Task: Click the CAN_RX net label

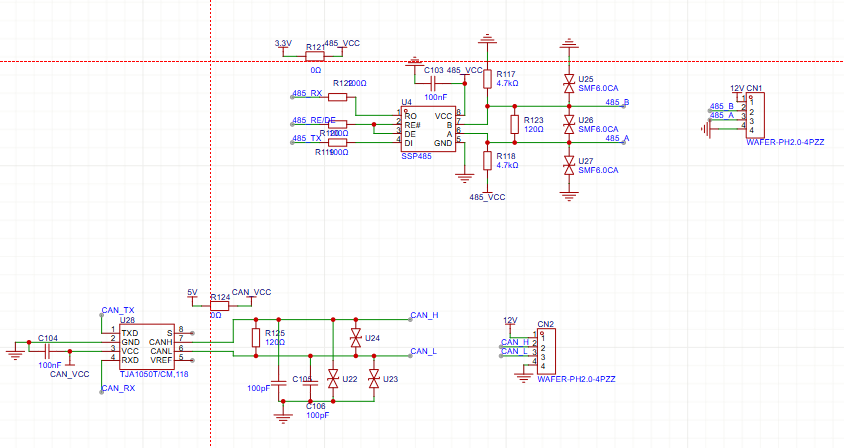Action: [118, 388]
